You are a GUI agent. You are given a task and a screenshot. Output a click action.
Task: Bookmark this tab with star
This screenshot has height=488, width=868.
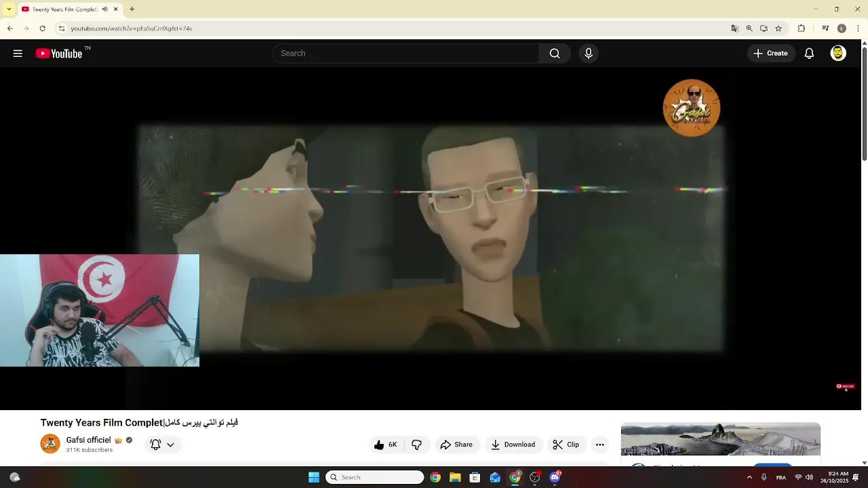click(778, 28)
